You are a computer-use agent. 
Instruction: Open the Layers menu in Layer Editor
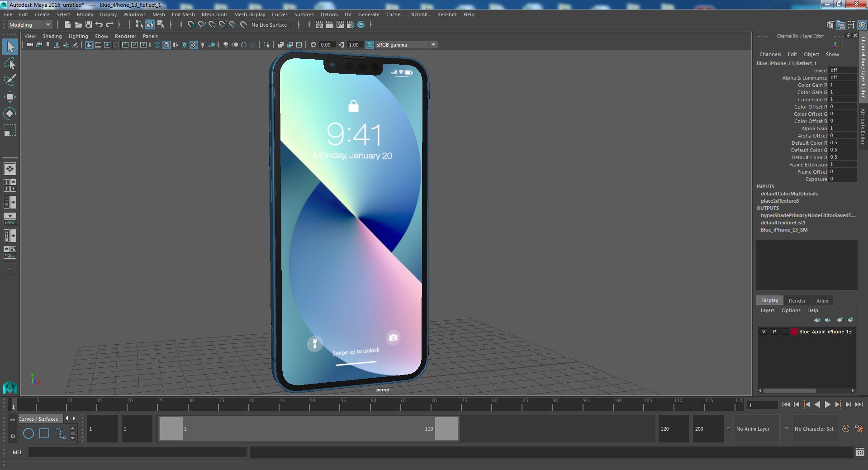[x=768, y=310]
